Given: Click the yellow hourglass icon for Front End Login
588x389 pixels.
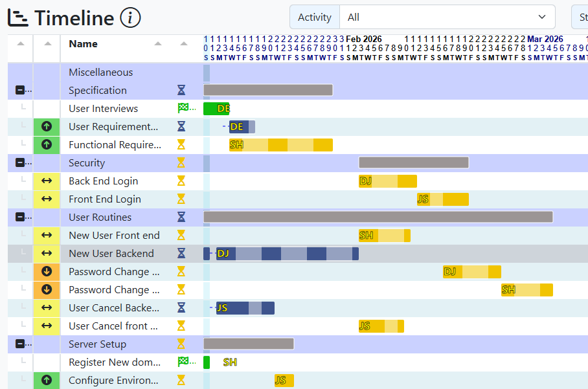Looking at the screenshot, I should [x=181, y=199].
